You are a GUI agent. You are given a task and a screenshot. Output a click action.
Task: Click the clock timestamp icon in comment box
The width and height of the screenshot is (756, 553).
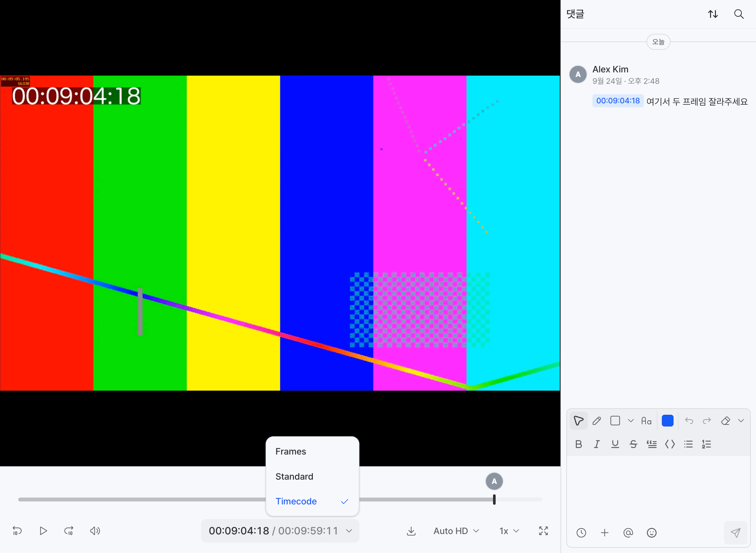(x=581, y=532)
